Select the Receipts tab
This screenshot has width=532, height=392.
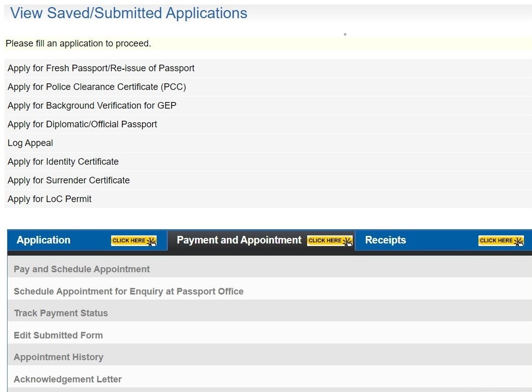385,240
